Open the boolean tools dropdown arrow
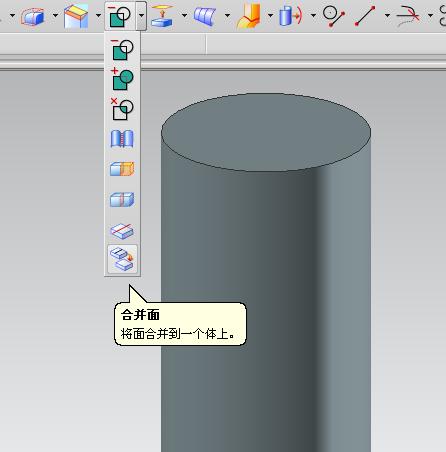The width and height of the screenshot is (446, 452). pos(141,16)
